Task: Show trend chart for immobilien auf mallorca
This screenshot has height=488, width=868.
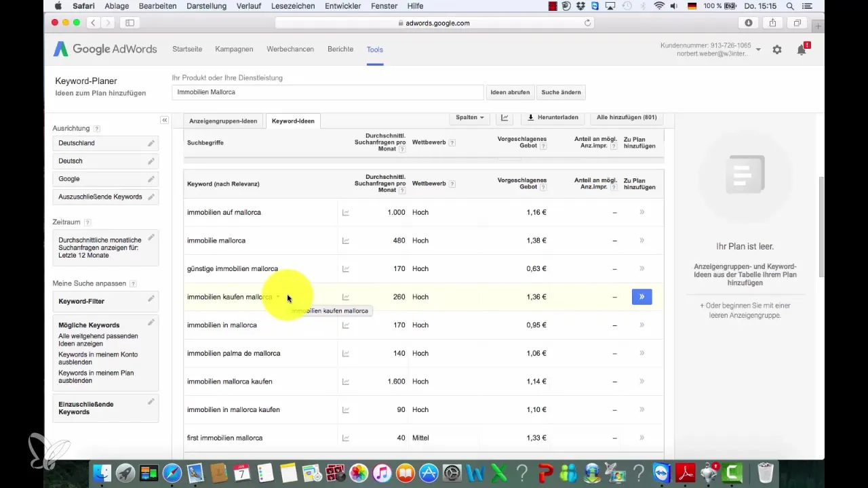Action: coord(346,213)
